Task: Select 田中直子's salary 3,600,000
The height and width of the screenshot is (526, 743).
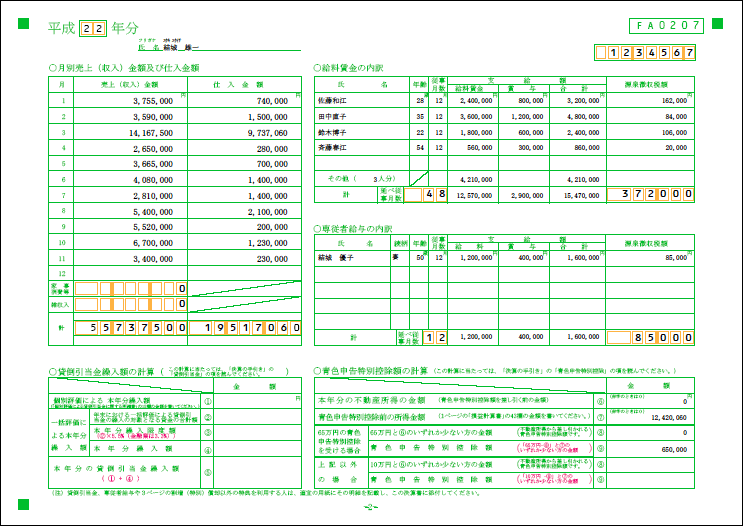Action: click(476, 117)
